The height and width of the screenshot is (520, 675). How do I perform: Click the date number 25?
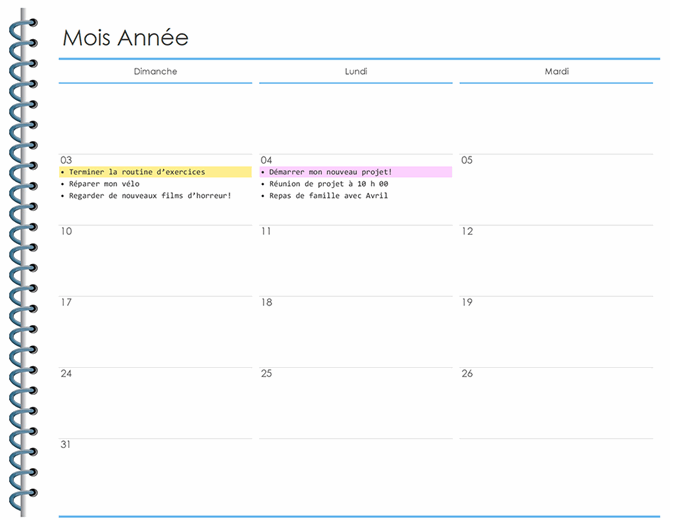coord(267,373)
